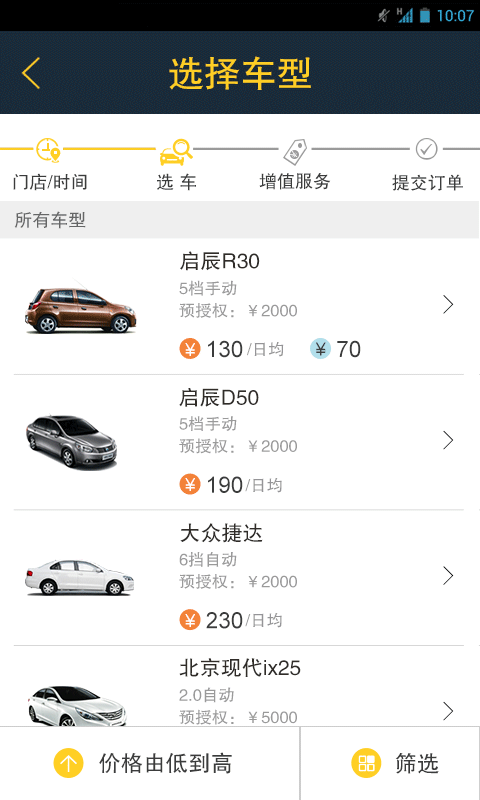
Task: Select the gray 启辰D50 car thumbnail
Action: (x=71, y=442)
